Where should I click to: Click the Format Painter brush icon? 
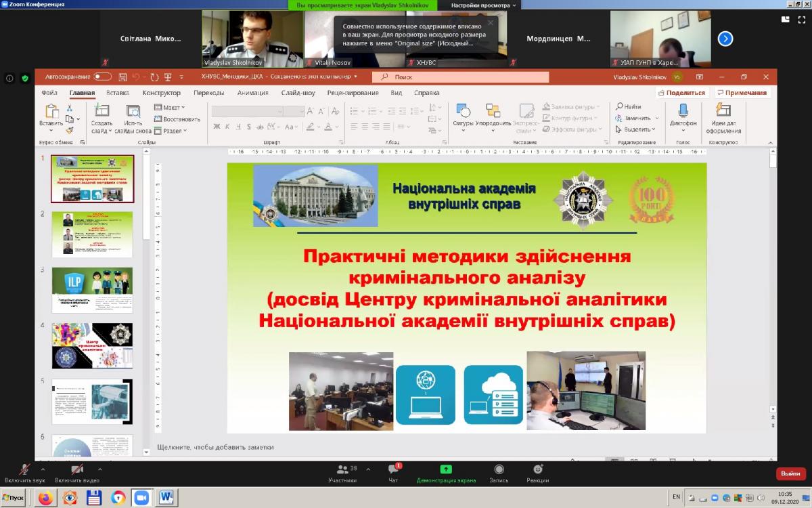(x=70, y=130)
